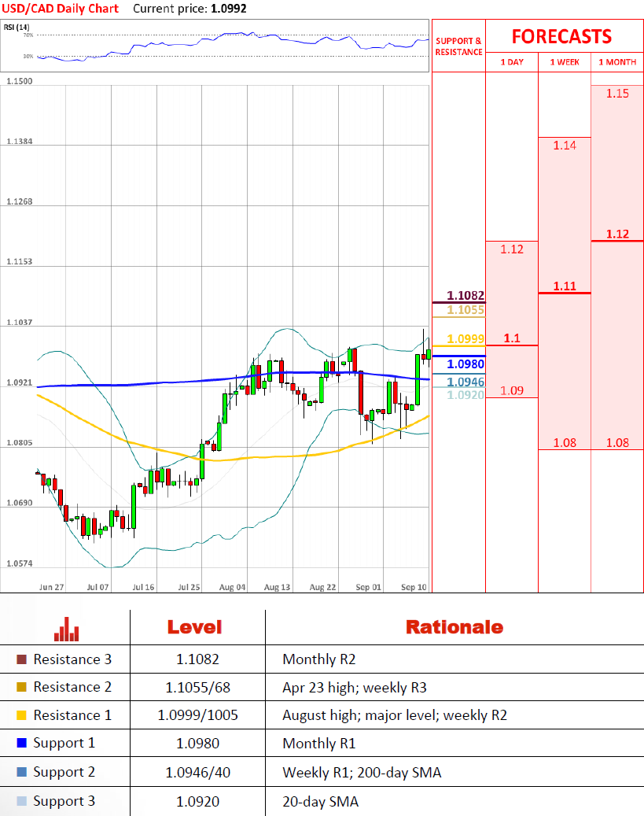The image size is (644, 816).
Task: Click the 1.0946 support level label
Action: [466, 382]
